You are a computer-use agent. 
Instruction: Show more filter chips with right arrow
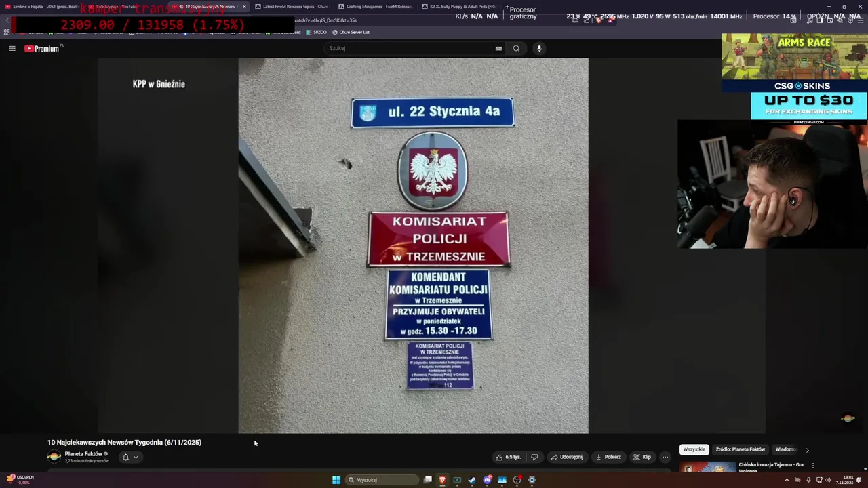pyautogui.click(x=807, y=449)
